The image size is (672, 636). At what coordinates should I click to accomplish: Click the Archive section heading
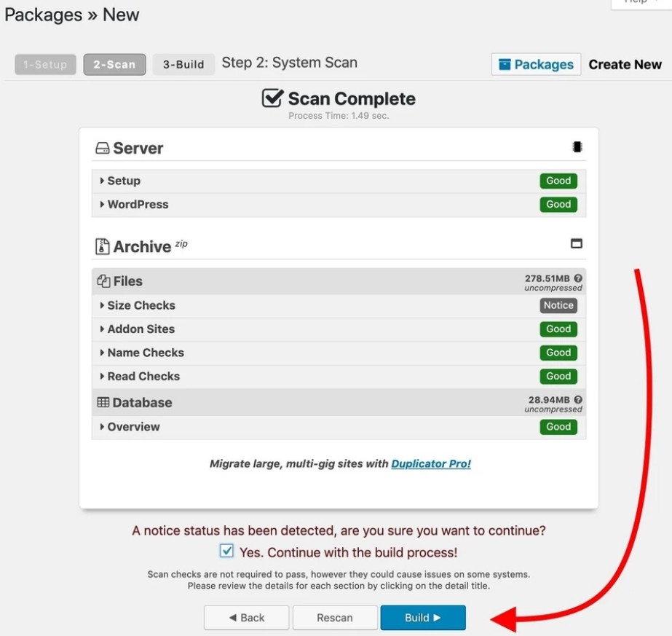coord(142,247)
